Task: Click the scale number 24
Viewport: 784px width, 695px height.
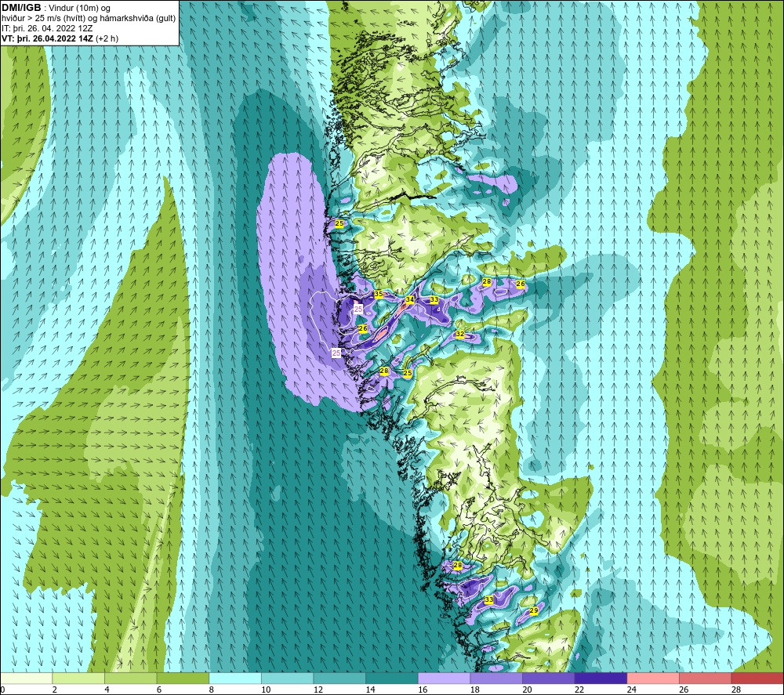Action: click(631, 690)
